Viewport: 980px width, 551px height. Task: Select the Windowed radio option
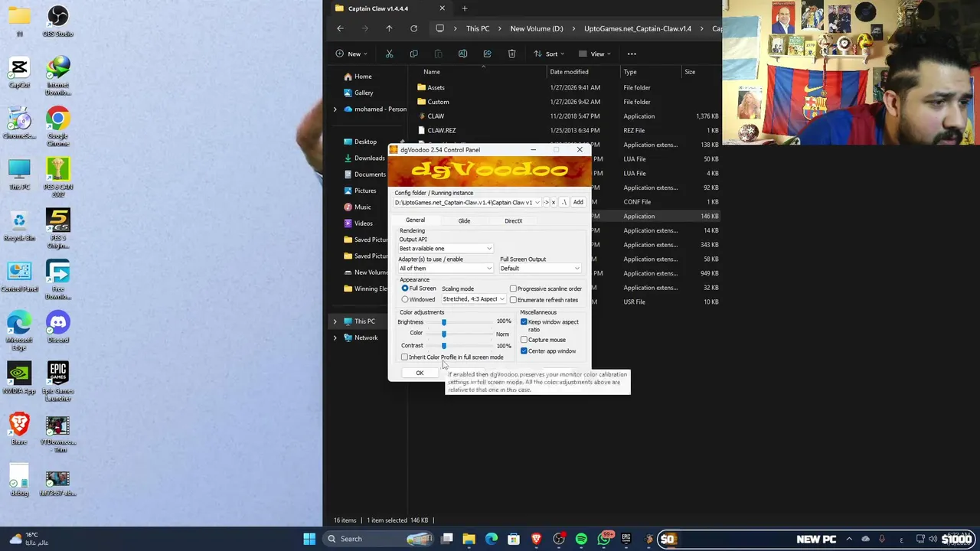418,299
